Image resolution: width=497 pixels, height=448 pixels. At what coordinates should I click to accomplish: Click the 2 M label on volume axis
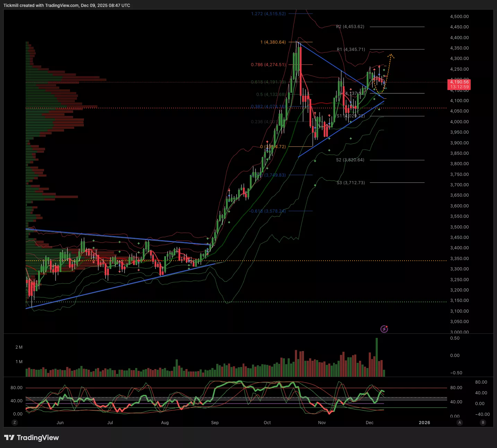(19, 347)
